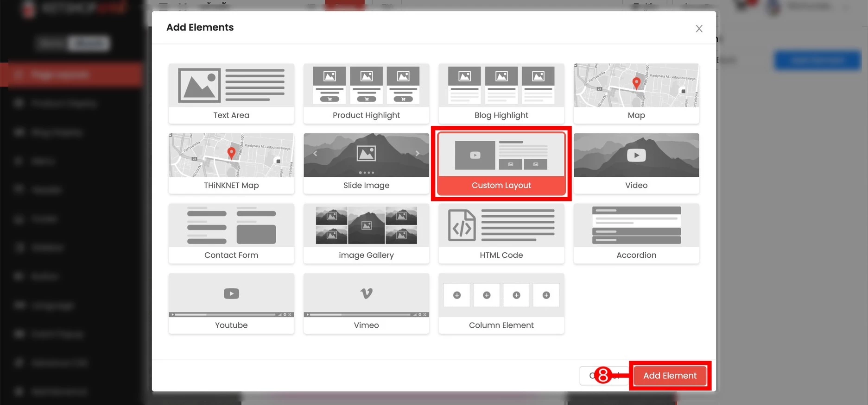Select the Slide Image element
Image resolution: width=868 pixels, height=405 pixels.
(366, 163)
